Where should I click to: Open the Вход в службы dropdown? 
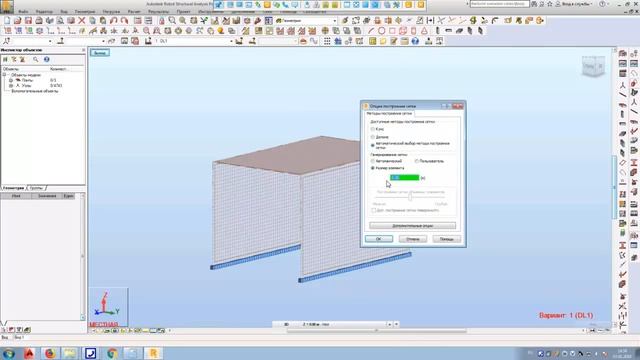[577, 4]
